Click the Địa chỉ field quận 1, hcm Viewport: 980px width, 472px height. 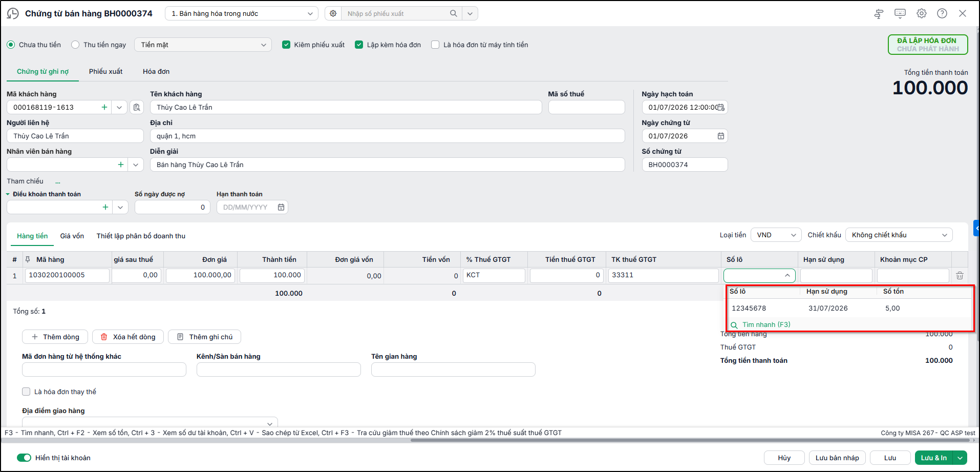click(x=387, y=136)
